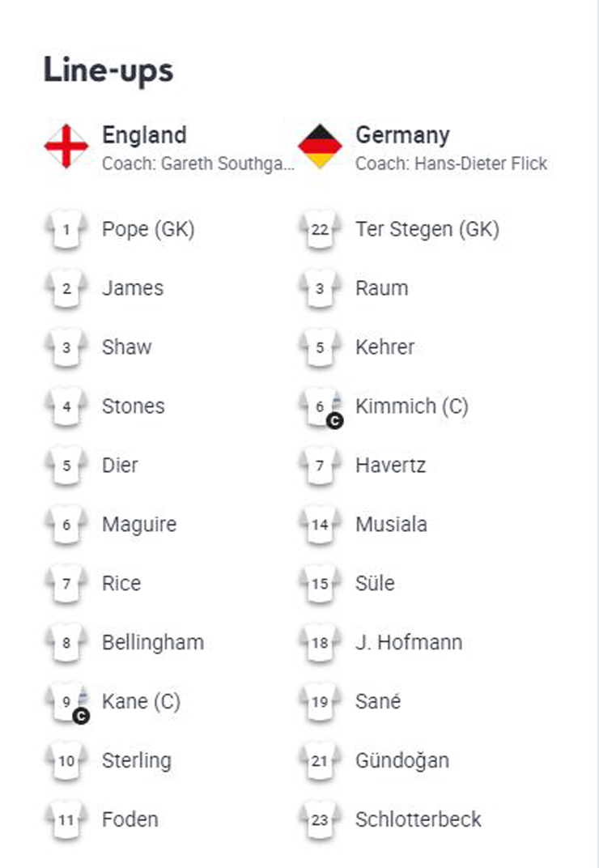Image resolution: width=599 pixels, height=868 pixels.
Task: Select player Bellingham in the lineup
Action: [152, 643]
